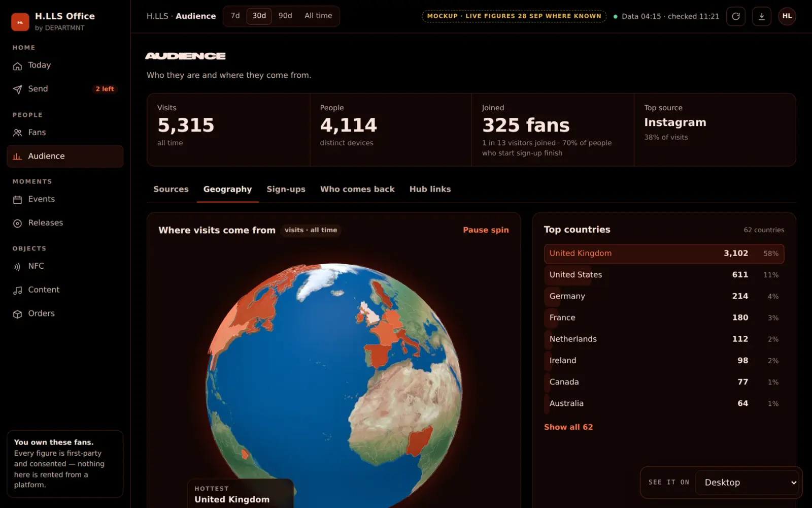This screenshot has width=812, height=508.
Task: Select the 90d time range
Action: tap(285, 16)
